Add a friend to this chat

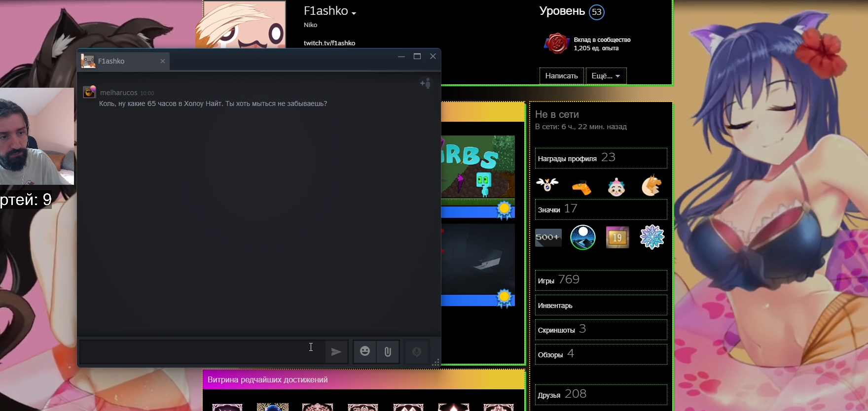pyautogui.click(x=426, y=84)
